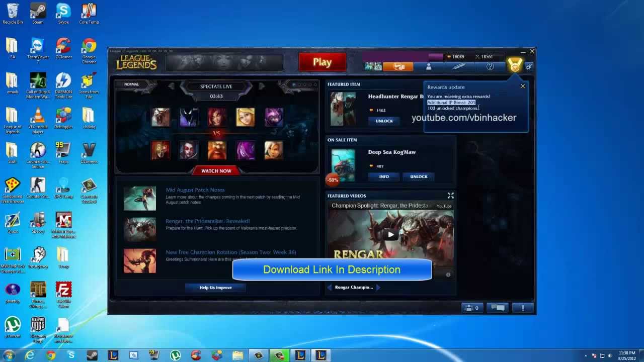Viewport: 644px width, 362px height.
Task: Open the friends list button showing 0
Action: (472, 308)
